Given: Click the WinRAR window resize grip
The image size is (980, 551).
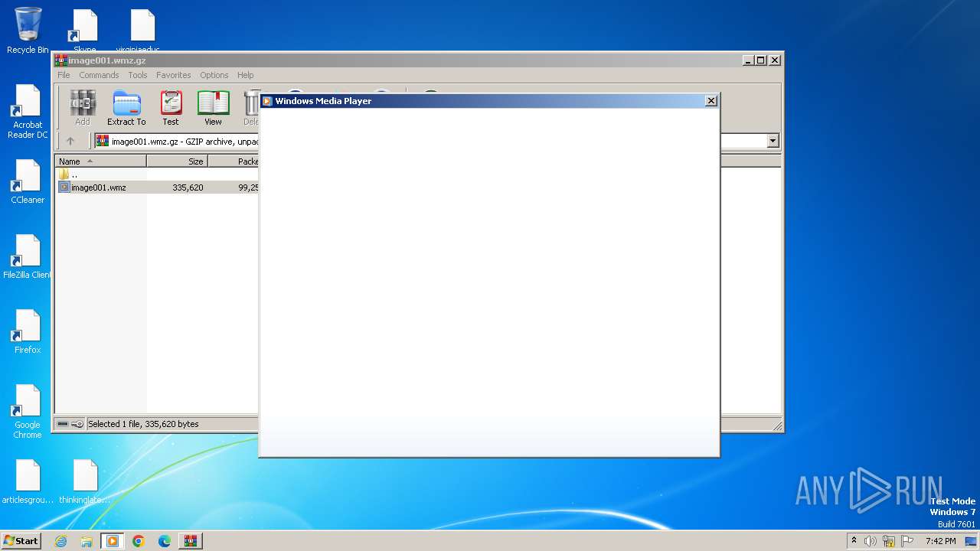Looking at the screenshot, I should click(x=777, y=426).
